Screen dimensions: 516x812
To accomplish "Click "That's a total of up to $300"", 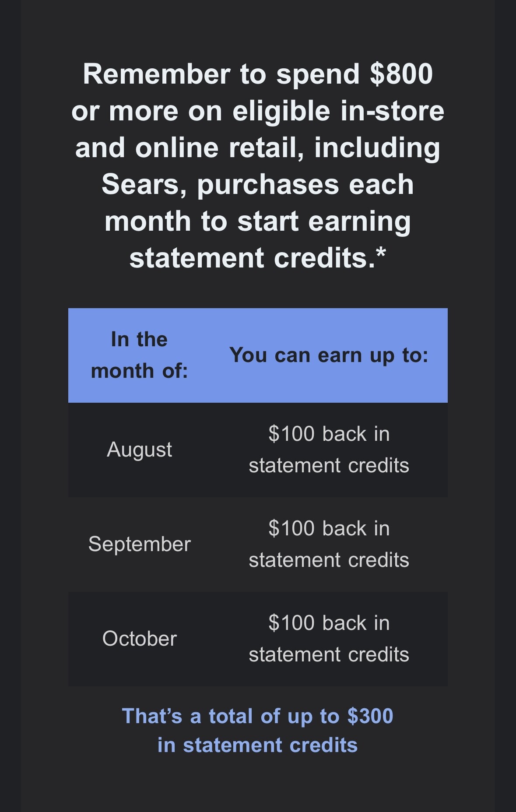I will coord(258,717).
